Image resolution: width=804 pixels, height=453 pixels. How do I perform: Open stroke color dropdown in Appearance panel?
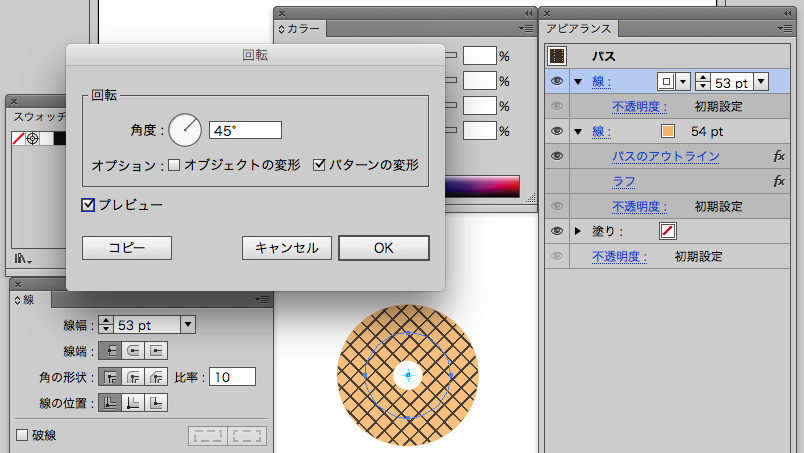[x=683, y=82]
